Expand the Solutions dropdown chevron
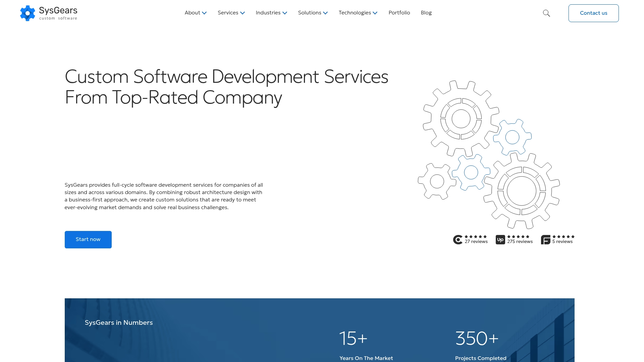Screen dimensions: 644x362 coord(325,13)
